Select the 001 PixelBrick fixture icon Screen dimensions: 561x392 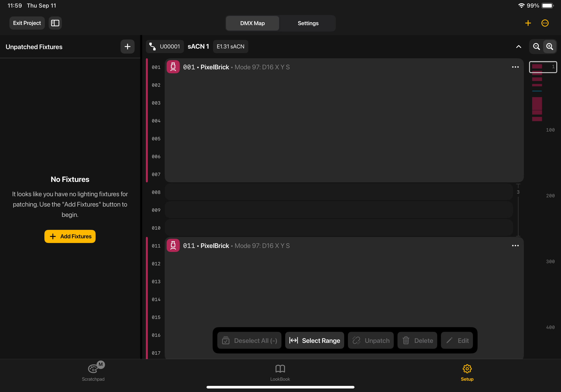[173, 67]
